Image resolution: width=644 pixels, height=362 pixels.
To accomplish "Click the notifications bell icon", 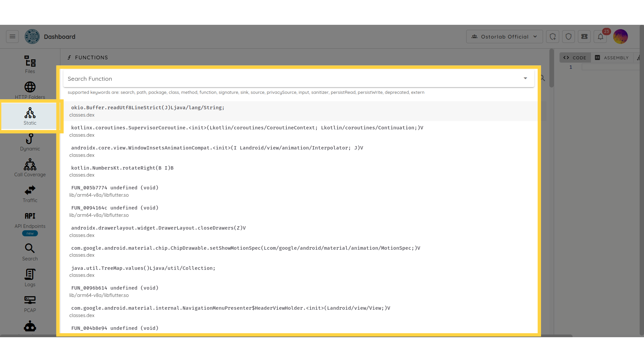I will coord(600,37).
